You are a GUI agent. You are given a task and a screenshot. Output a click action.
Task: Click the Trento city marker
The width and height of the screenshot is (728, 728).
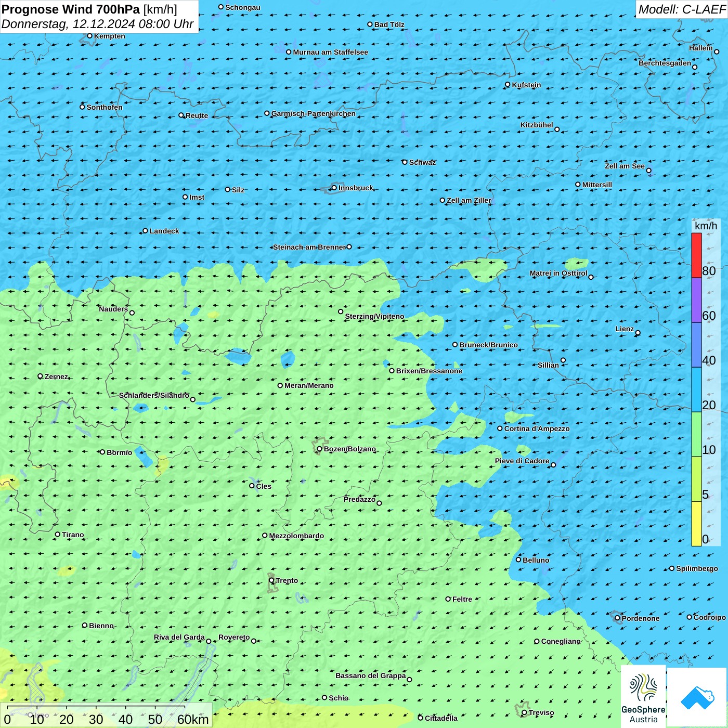(x=271, y=580)
